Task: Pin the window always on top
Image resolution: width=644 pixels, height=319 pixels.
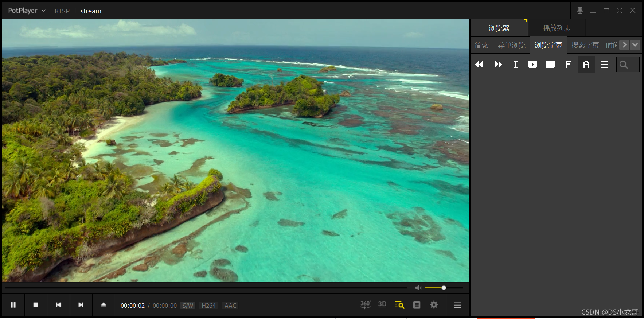Action: (580, 11)
